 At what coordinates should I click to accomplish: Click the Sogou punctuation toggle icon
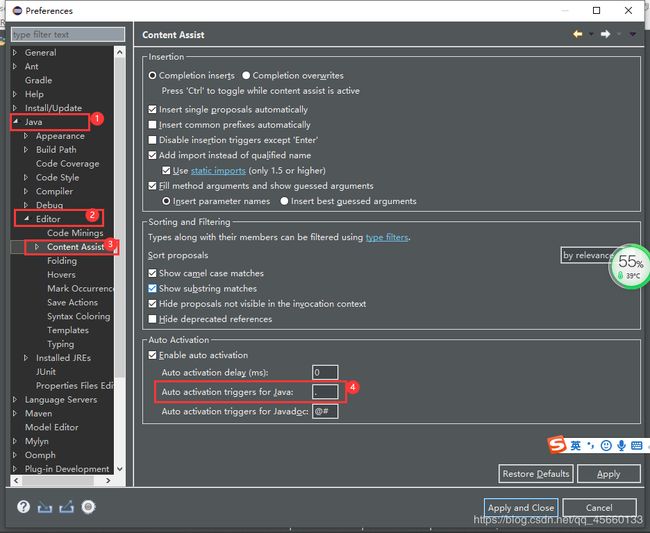pos(591,446)
